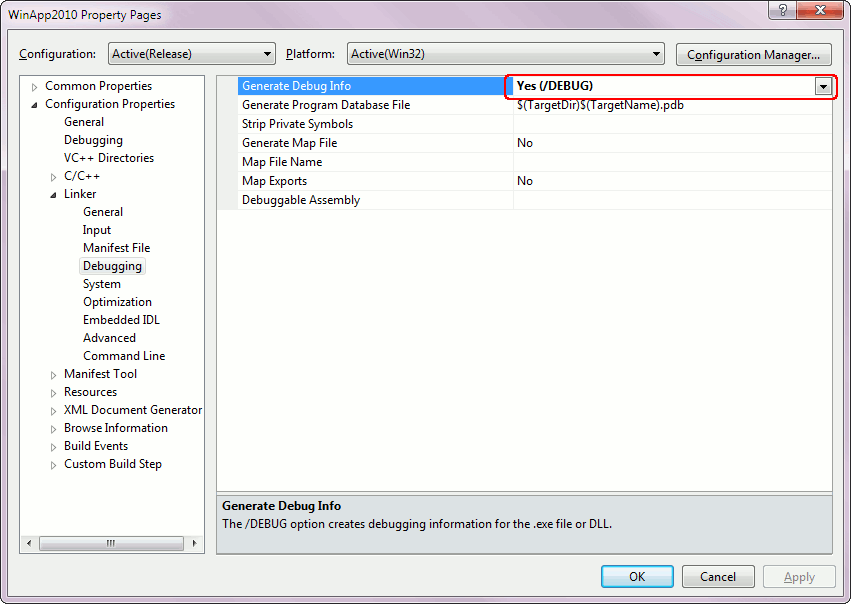The height and width of the screenshot is (604, 851).
Task: Click the Configuration Manager button
Action: [x=753, y=54]
